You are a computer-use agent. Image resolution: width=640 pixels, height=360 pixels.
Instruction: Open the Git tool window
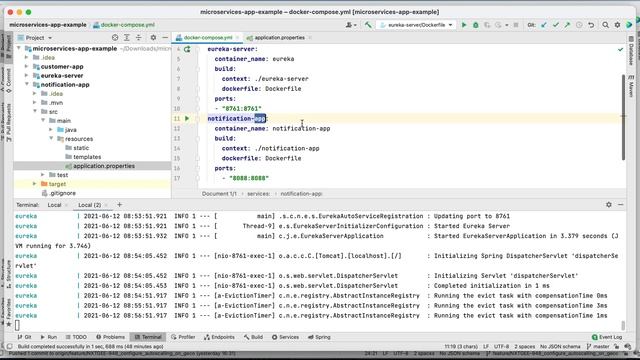tap(24, 337)
